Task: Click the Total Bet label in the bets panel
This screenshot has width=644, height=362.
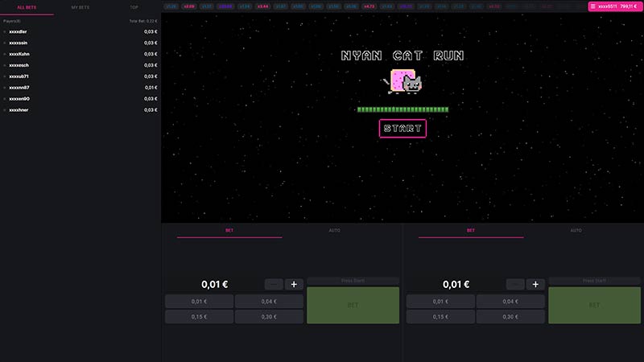Action: point(143,21)
